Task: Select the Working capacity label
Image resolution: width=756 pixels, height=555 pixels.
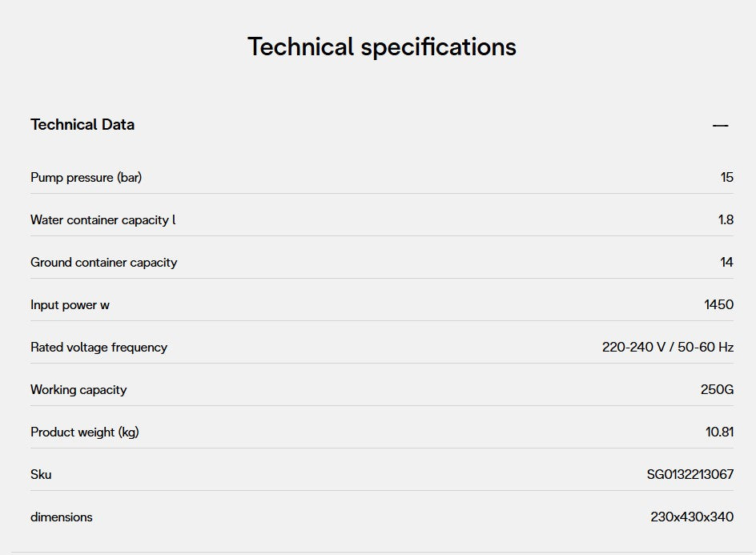Action: coord(78,390)
